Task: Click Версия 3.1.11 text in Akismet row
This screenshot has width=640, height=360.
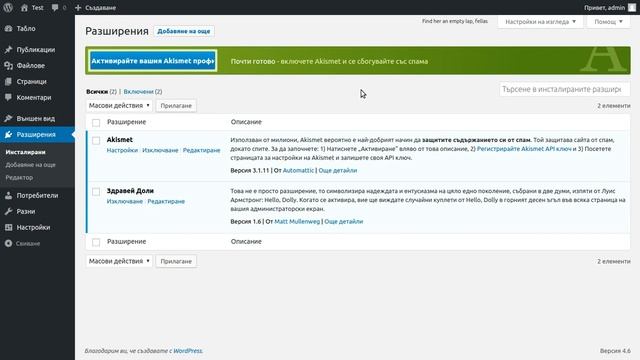Action: tap(250, 170)
